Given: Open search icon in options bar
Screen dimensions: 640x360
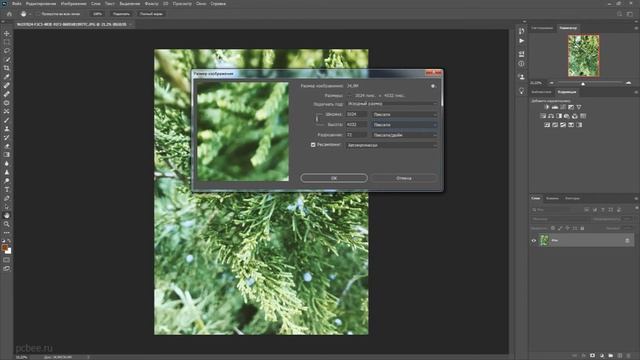Looking at the screenshot, I should click(620, 14).
